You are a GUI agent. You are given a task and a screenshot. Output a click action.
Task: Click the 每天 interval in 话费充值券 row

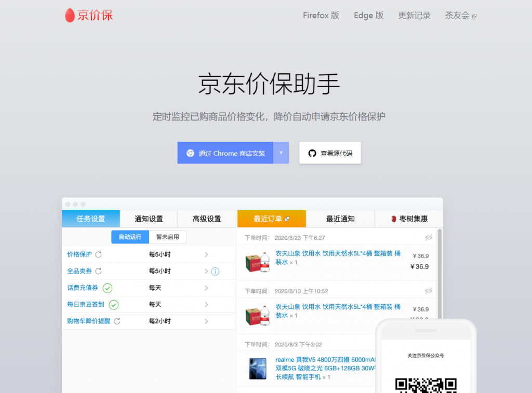[155, 288]
